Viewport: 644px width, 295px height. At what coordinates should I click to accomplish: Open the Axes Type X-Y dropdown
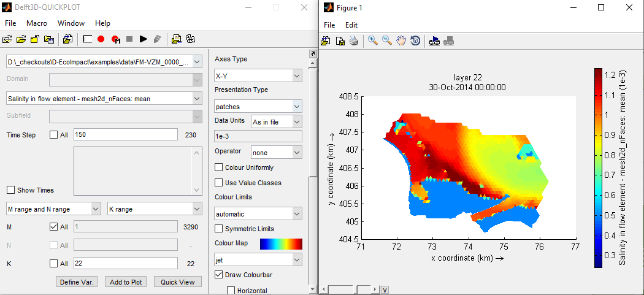258,76
